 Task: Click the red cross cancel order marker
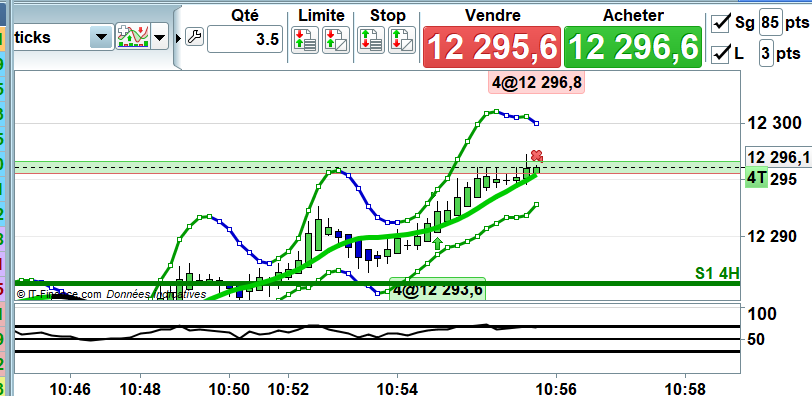[x=536, y=155]
